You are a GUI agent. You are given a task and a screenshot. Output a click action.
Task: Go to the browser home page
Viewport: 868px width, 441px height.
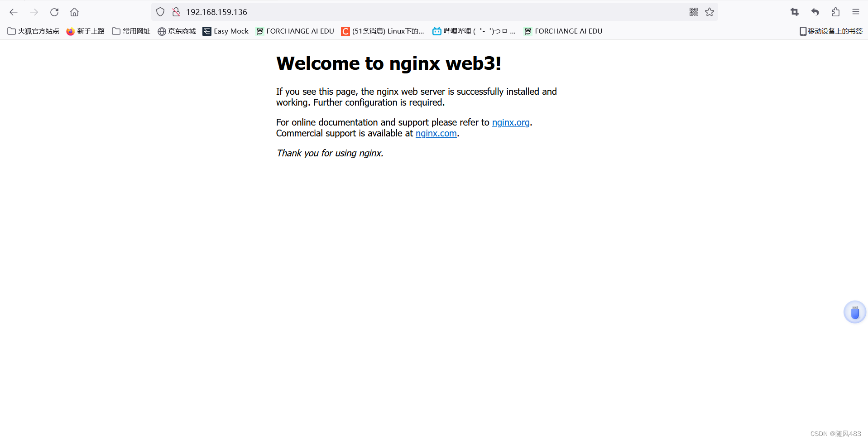pos(74,12)
